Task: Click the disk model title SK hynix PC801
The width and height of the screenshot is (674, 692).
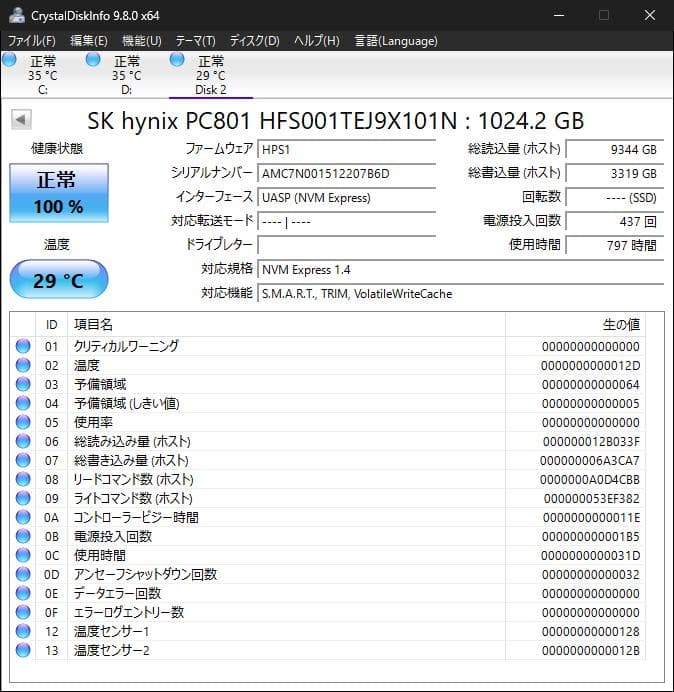Action: click(335, 120)
